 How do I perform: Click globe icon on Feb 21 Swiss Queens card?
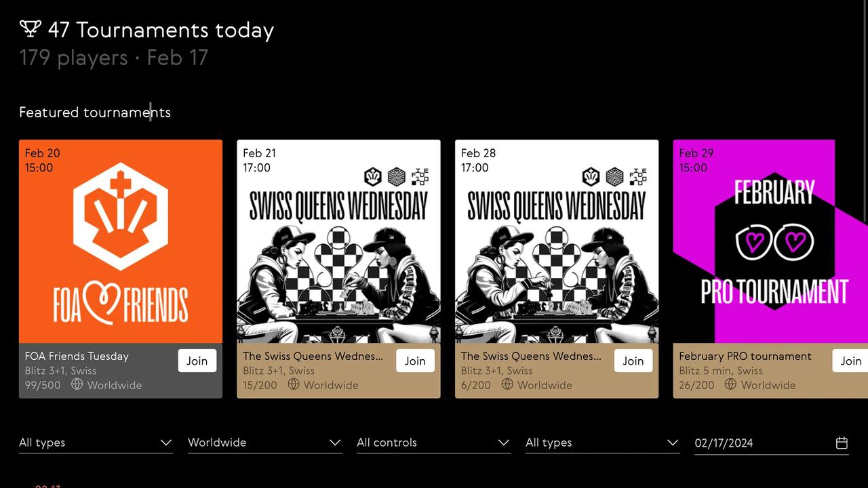click(294, 384)
